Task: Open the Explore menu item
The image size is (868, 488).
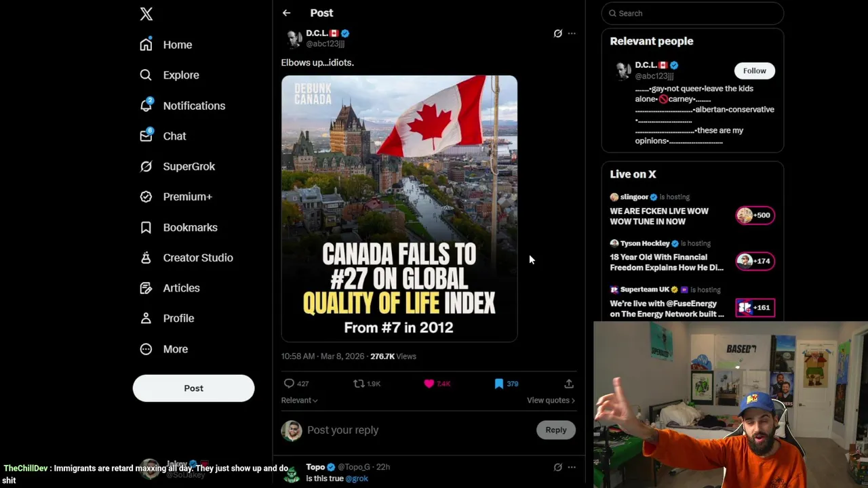Action: [x=180, y=75]
